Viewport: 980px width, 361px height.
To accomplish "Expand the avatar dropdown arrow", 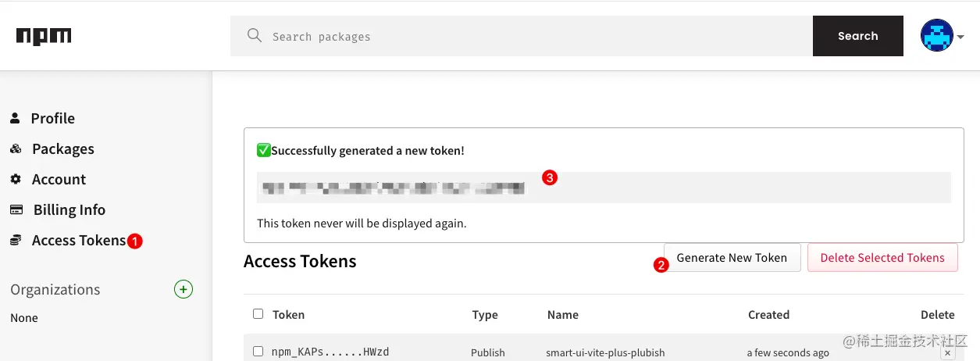I will [x=961, y=37].
